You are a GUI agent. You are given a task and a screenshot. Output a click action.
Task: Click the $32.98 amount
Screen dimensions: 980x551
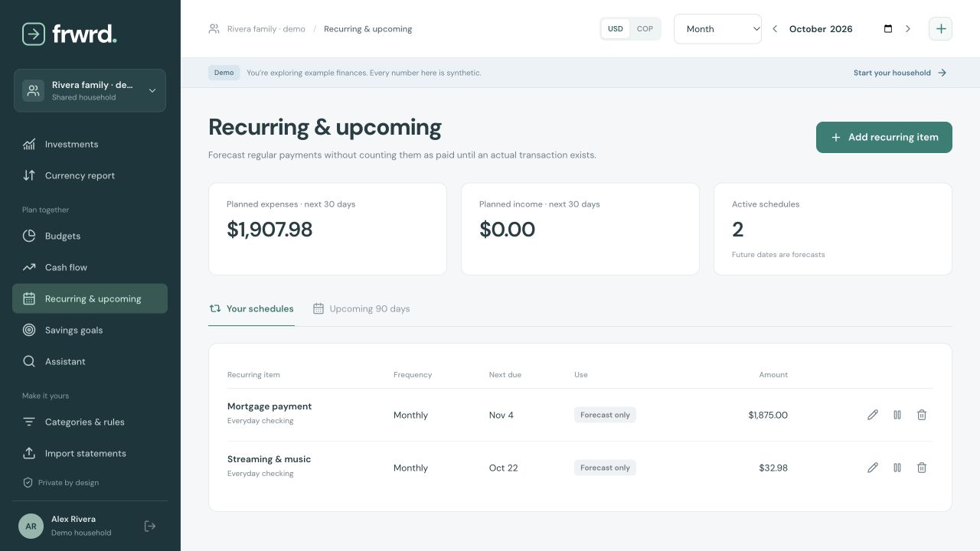tap(773, 468)
